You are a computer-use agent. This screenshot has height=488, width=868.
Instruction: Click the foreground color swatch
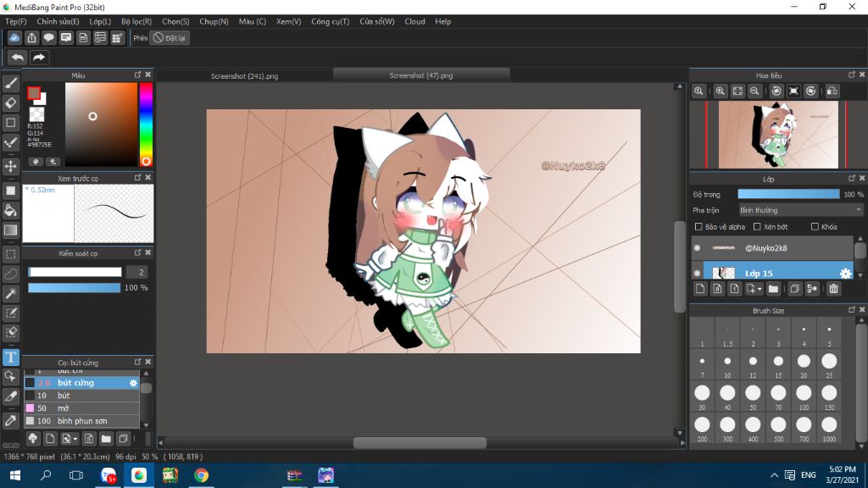coord(34,93)
